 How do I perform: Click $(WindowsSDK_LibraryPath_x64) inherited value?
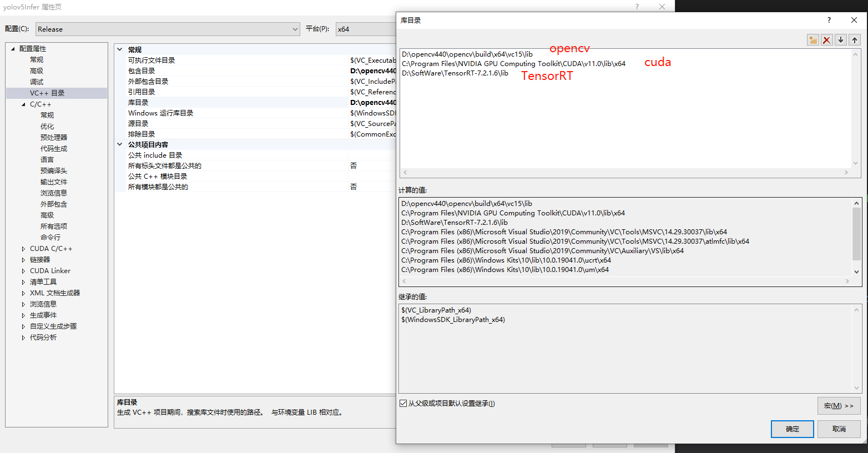coord(453,320)
